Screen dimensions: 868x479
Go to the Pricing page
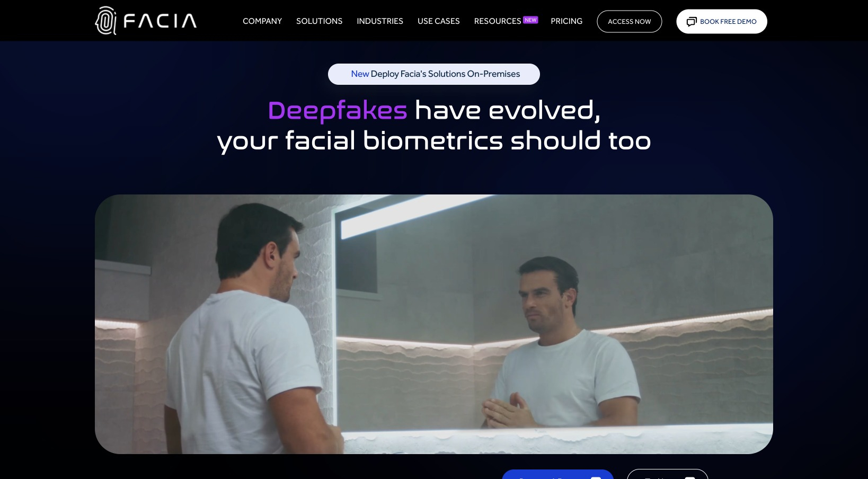(x=566, y=21)
